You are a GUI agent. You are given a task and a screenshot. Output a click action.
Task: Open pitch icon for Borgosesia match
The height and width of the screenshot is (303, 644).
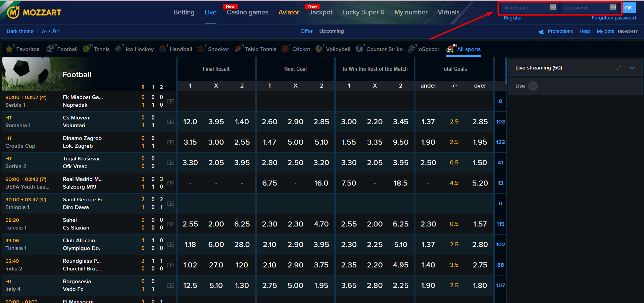[171, 286]
